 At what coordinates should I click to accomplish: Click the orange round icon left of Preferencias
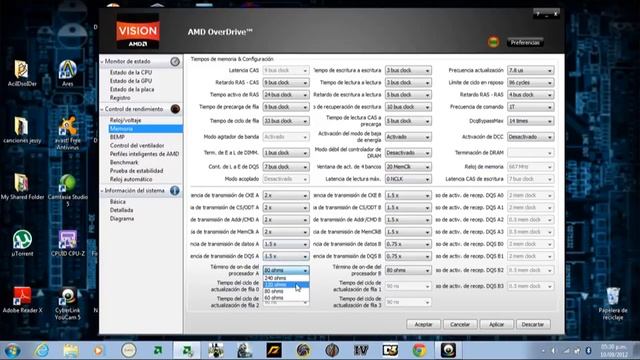(493, 42)
